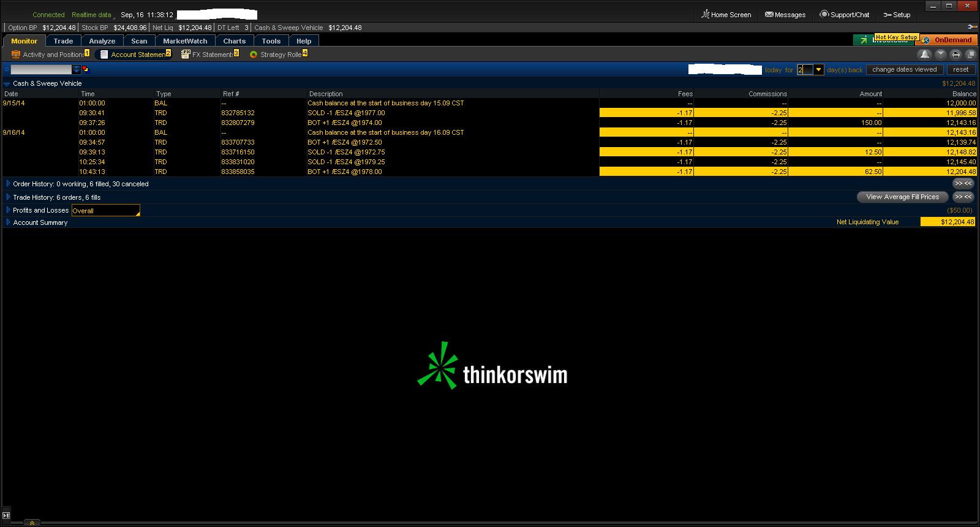Select row SOLD -1 /ESZ4 @1977.00
Image resolution: width=980 pixels, height=527 pixels.
(489, 113)
